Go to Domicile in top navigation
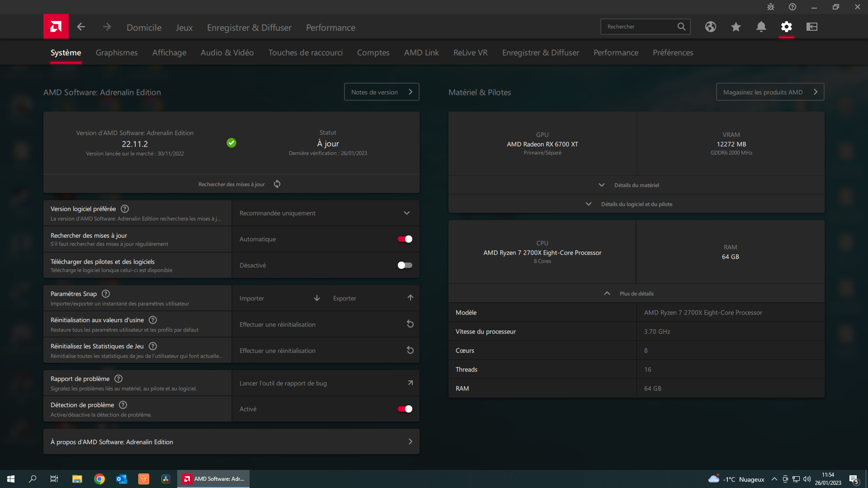Image resolution: width=868 pixels, height=488 pixels. (x=144, y=28)
